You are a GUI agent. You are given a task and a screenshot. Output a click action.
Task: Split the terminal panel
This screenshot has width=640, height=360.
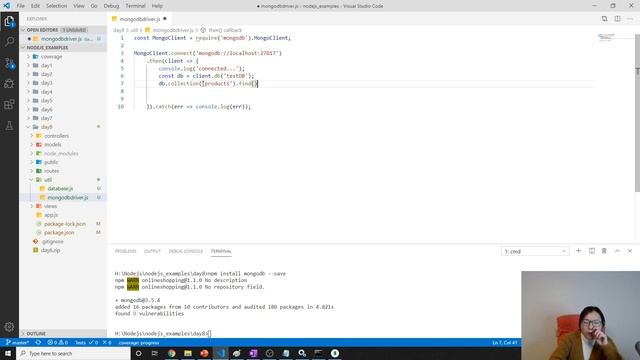[591, 251]
